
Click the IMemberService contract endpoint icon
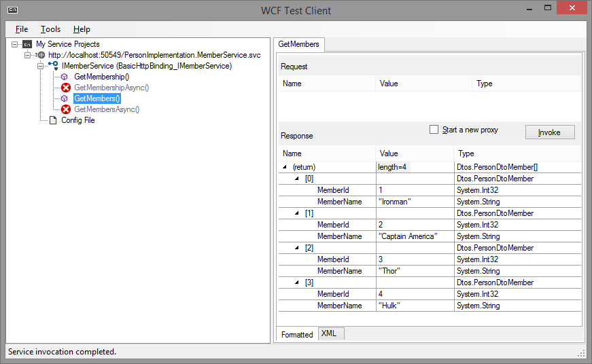(x=53, y=66)
